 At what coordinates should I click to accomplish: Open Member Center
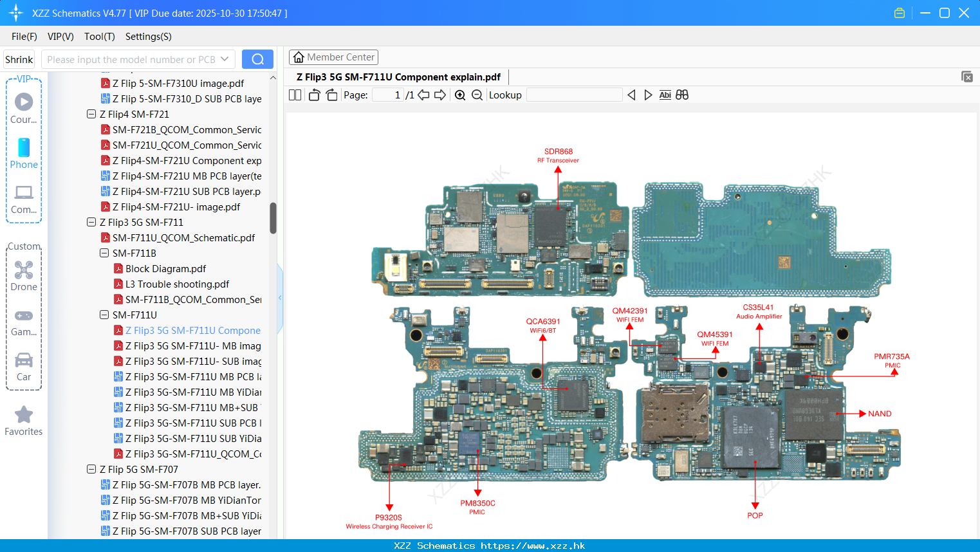(333, 57)
